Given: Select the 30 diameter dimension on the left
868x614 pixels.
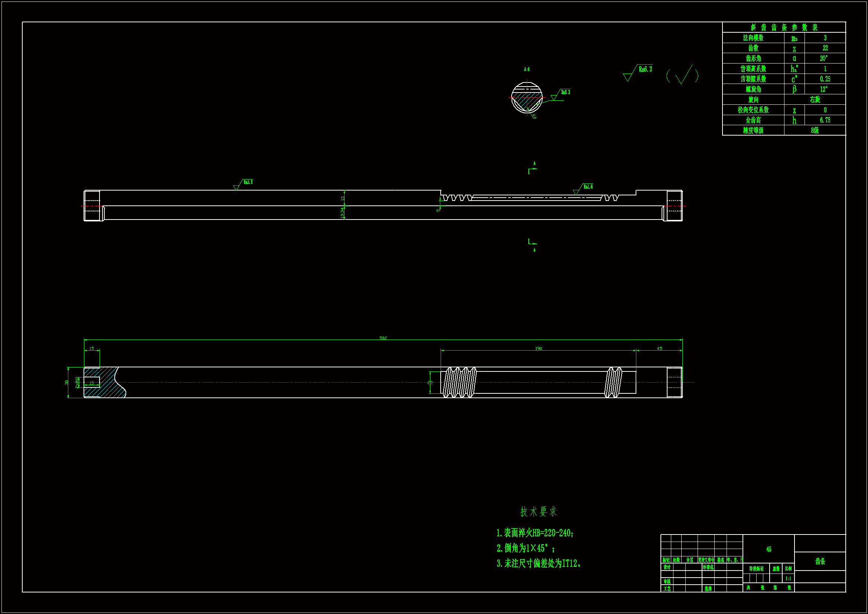Looking at the screenshot, I should tap(67, 382).
